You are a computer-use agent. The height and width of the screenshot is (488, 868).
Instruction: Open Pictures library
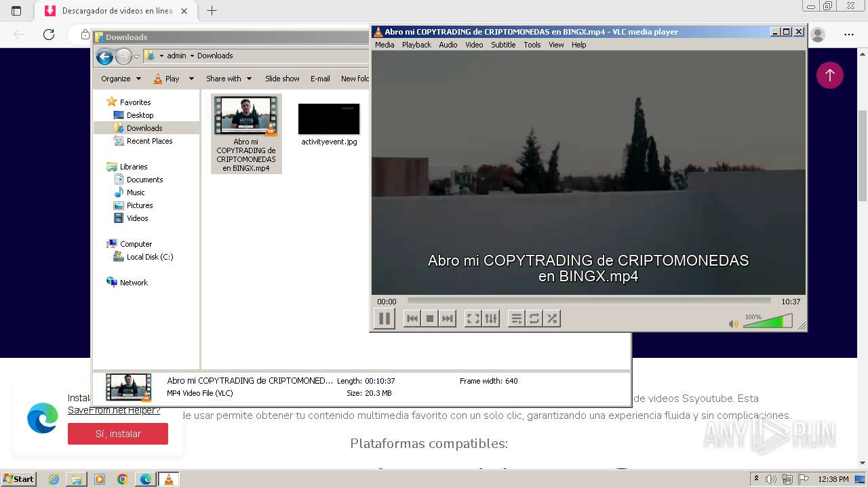[x=140, y=205]
